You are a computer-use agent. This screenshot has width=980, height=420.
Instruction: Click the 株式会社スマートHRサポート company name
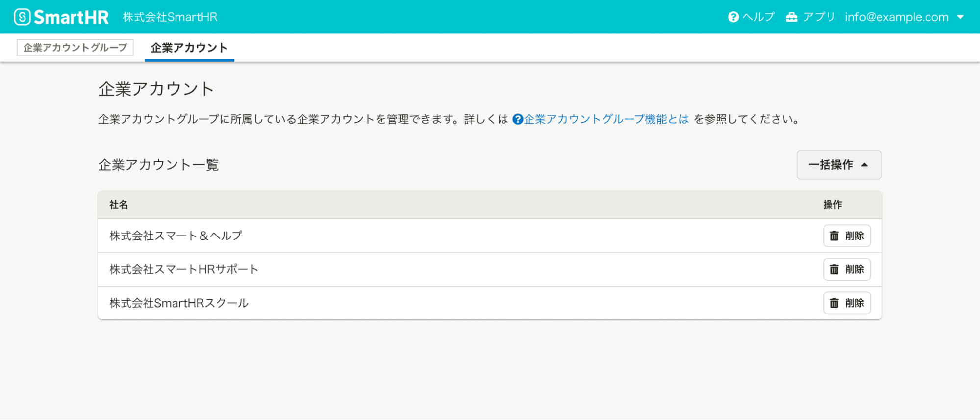coord(184,269)
